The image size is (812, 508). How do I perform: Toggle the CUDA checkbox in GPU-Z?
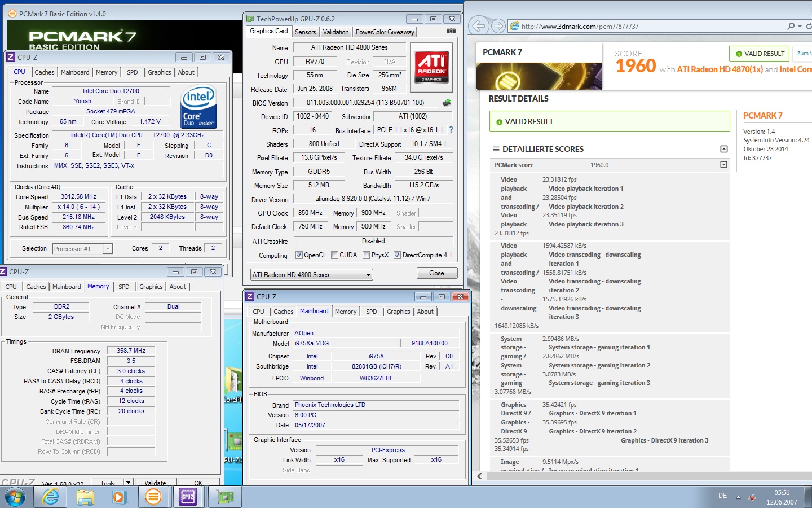click(x=334, y=255)
